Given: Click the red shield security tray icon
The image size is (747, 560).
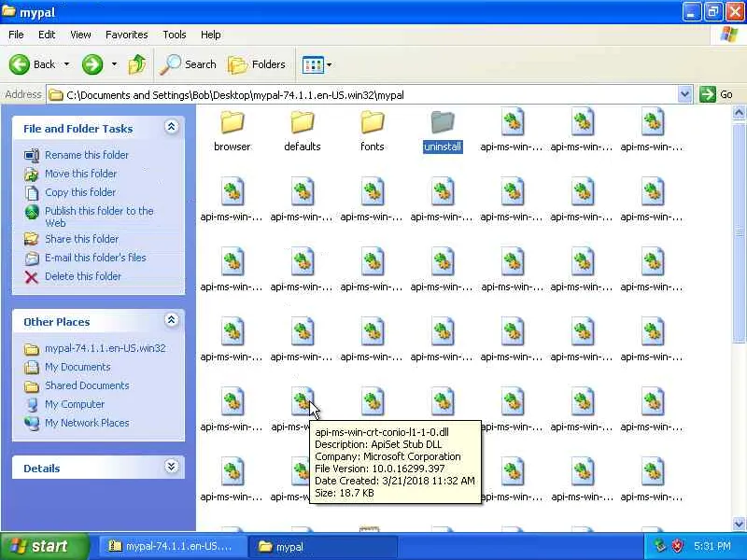Looking at the screenshot, I should [x=678, y=546].
